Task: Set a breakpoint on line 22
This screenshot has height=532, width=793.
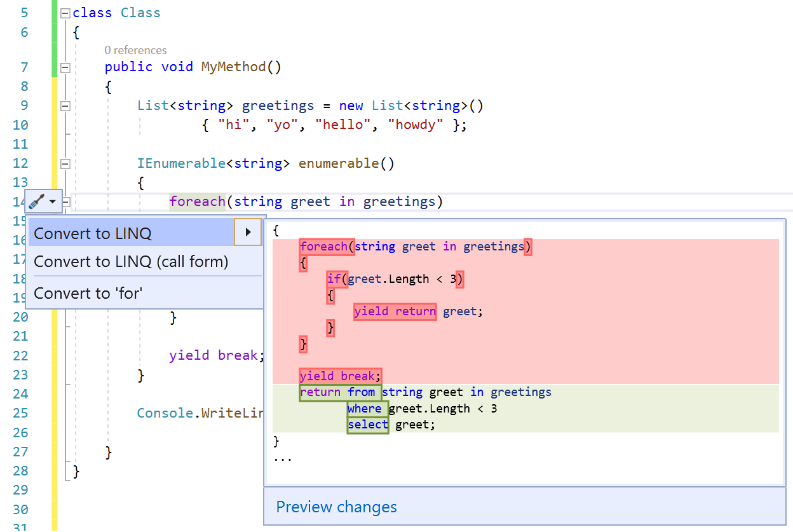Action: tap(8, 355)
